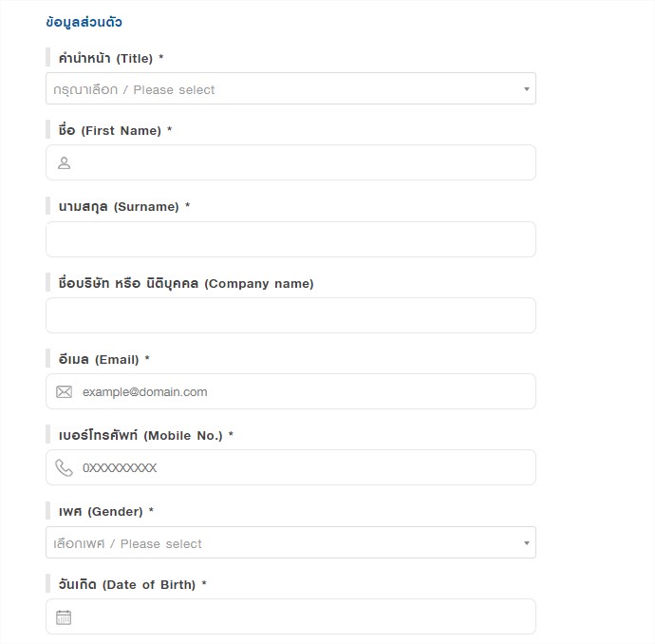The height and width of the screenshot is (644, 655).
Task: Expand Title list with its arrow
Action: tap(526, 89)
